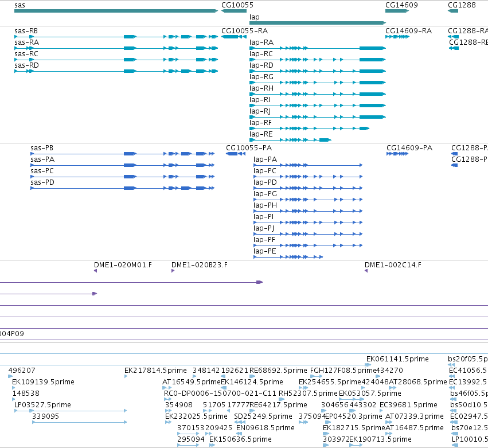Click the CG10055-RA transcript label

pos(245,31)
